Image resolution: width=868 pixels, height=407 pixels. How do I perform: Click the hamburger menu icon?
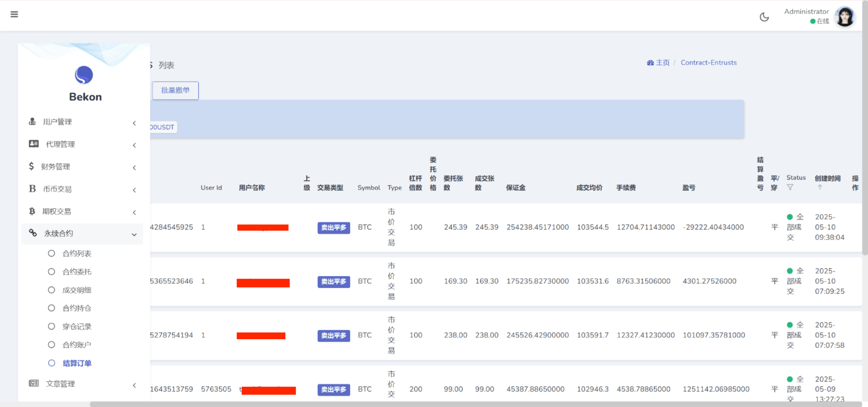14,14
